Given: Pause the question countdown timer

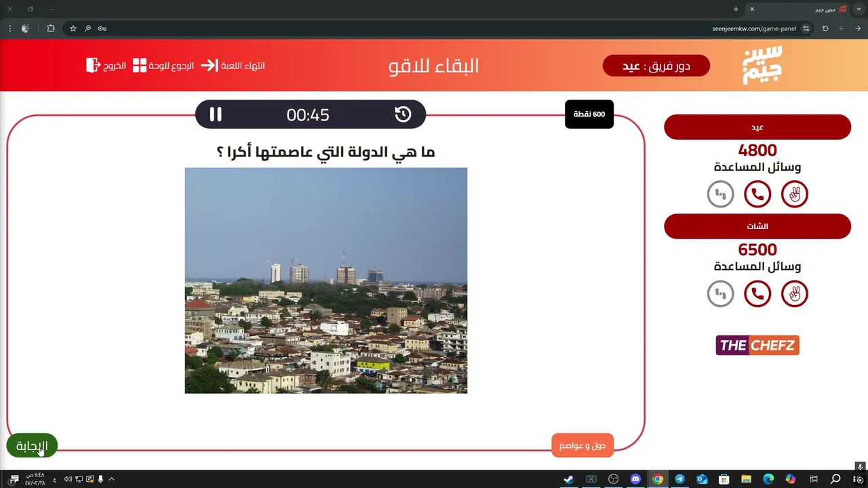Looking at the screenshot, I should click(x=216, y=115).
